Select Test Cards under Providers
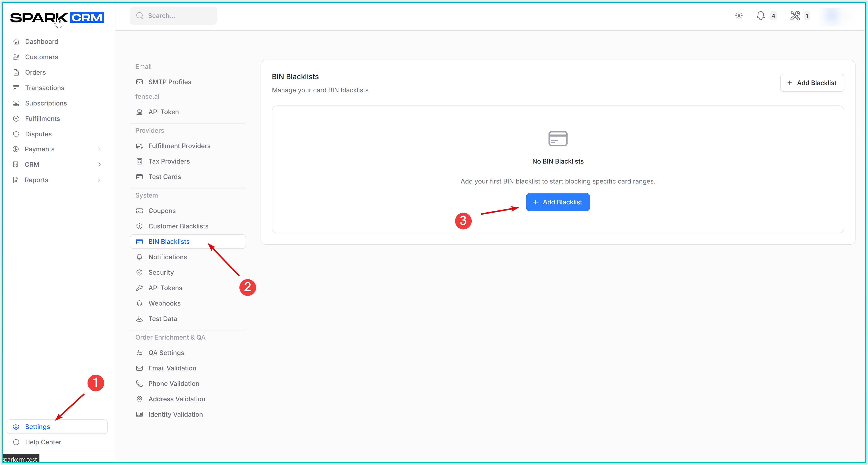Viewport: 868px width, 465px height. coord(164,176)
